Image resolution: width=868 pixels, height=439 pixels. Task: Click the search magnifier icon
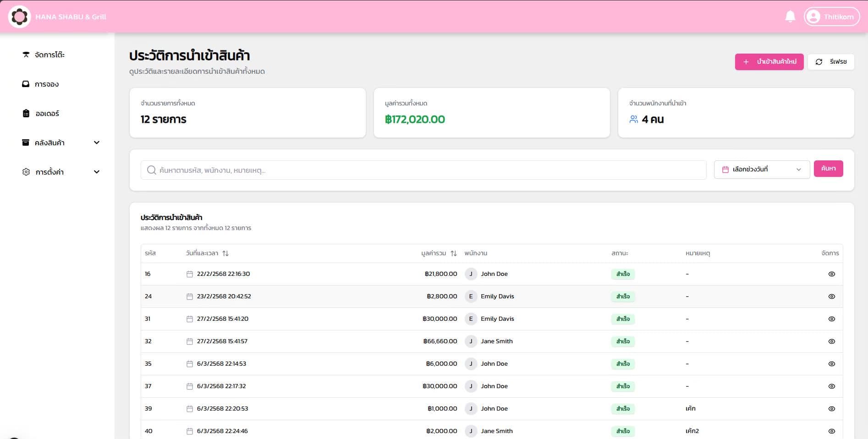[x=151, y=170]
